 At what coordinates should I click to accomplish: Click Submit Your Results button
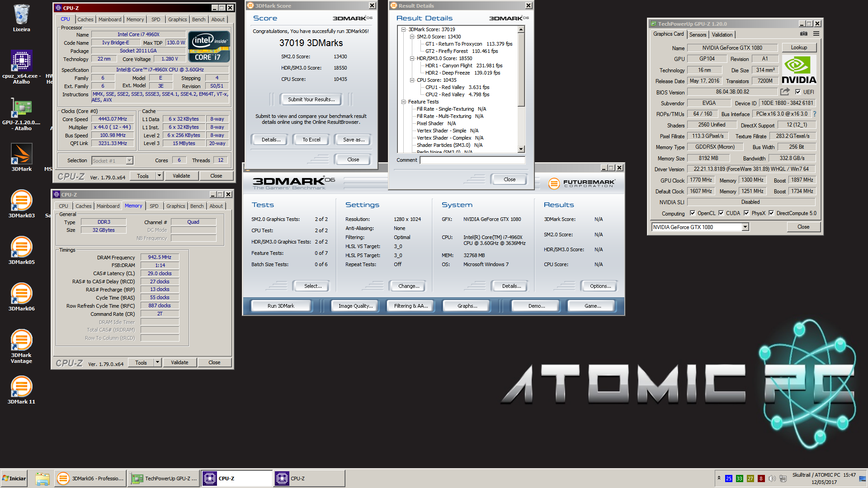click(x=311, y=99)
